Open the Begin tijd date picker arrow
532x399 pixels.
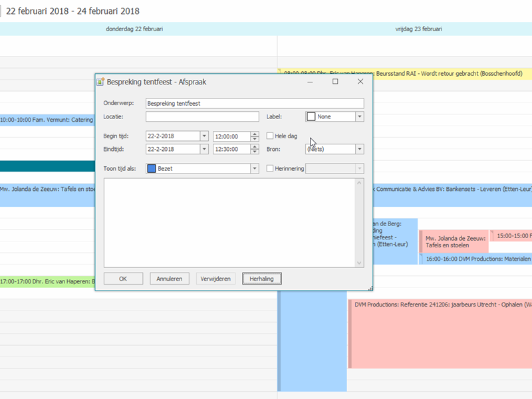coord(203,136)
